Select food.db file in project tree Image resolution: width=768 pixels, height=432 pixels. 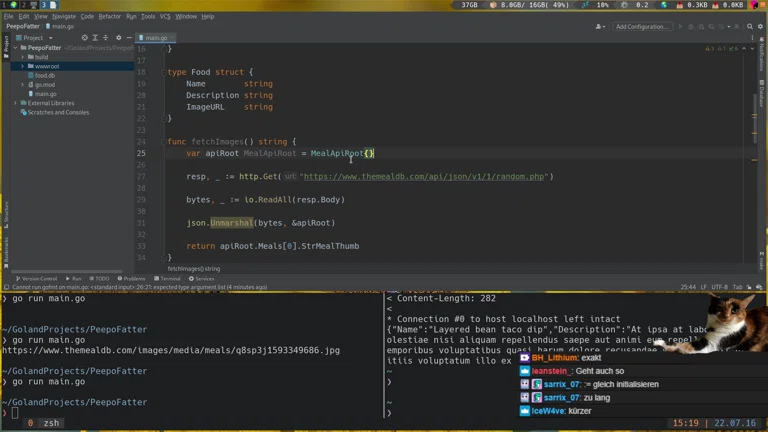pyautogui.click(x=45, y=75)
